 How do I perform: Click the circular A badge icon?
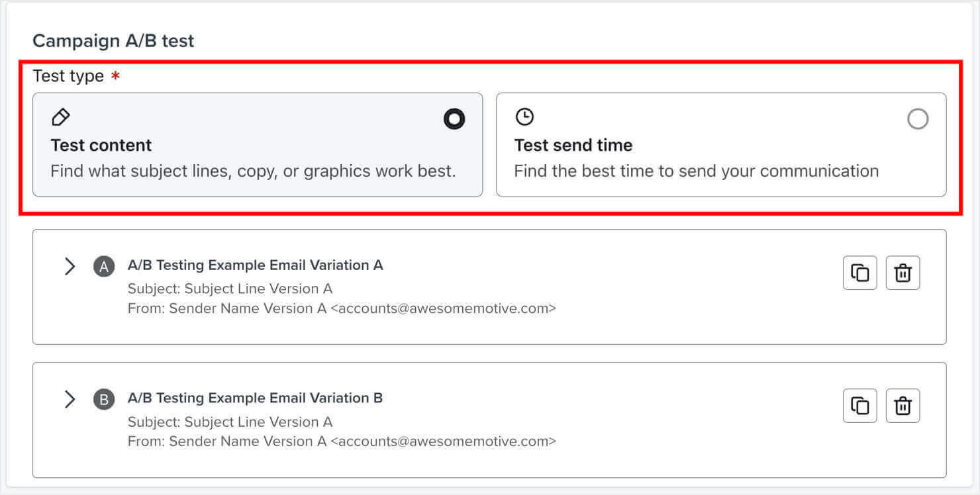click(x=103, y=265)
